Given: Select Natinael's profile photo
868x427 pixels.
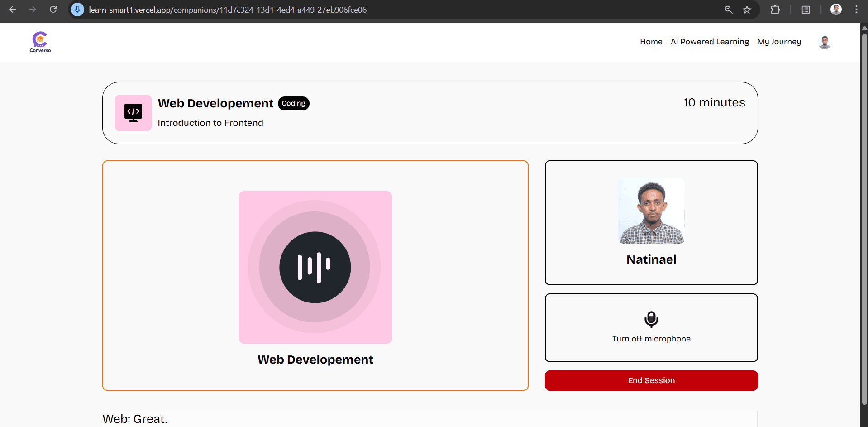Looking at the screenshot, I should [651, 211].
